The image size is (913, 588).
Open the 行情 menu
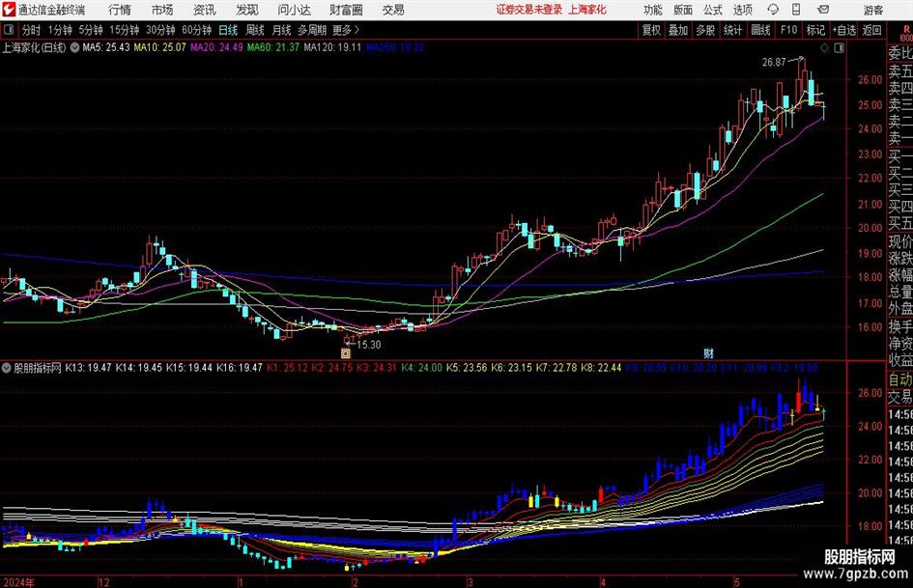pyautogui.click(x=120, y=10)
